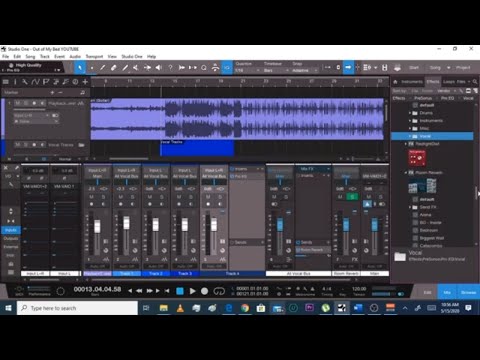Open the Snap Adaptive dropdown
Screen dimensions: 480x360
304,70
